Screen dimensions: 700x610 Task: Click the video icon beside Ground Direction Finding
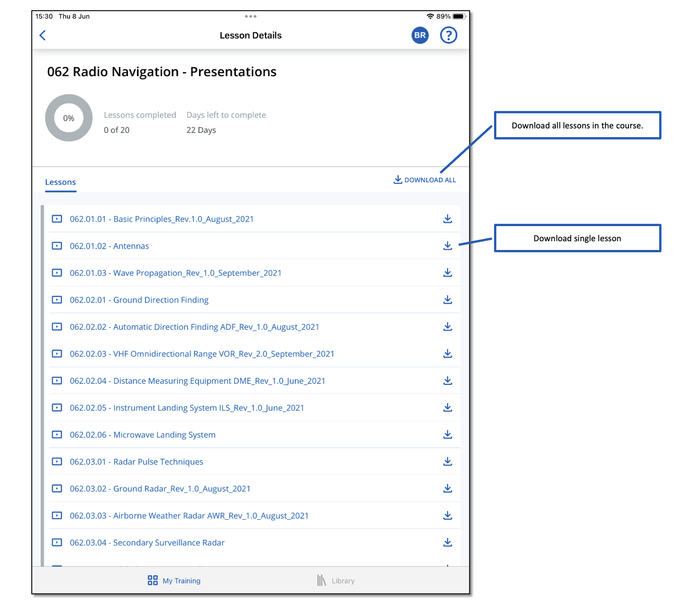coord(57,299)
